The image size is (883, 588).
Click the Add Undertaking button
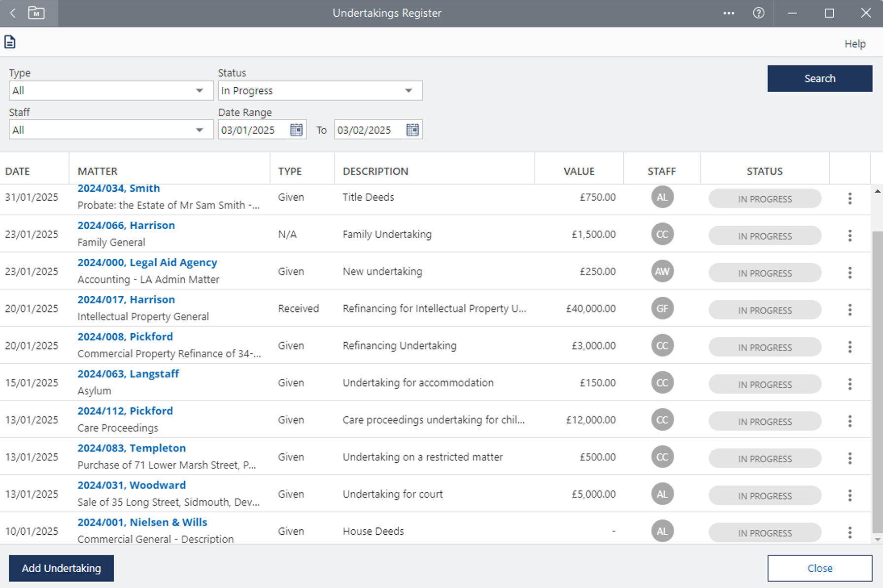tap(61, 568)
